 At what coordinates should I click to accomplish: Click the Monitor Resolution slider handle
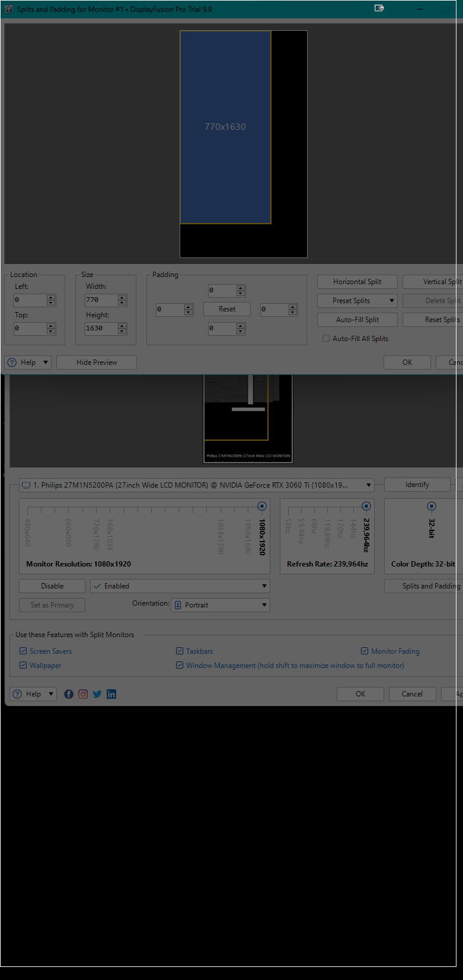click(262, 506)
